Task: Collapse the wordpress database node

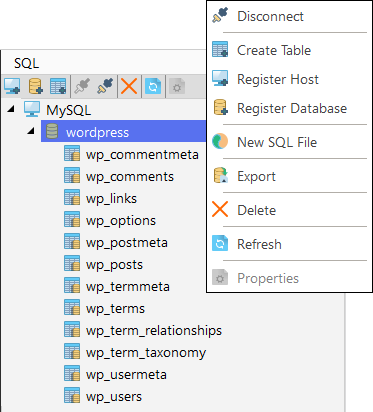Action: tap(31, 131)
